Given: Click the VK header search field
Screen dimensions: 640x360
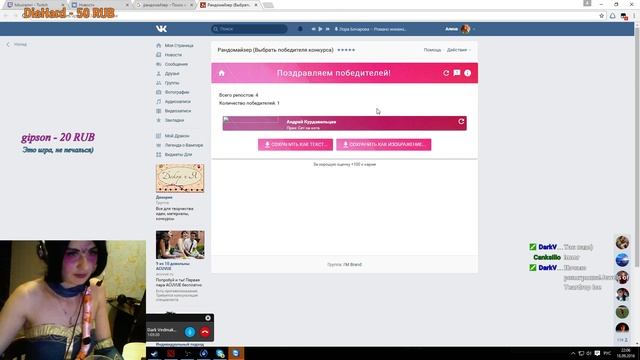Looking at the screenshot, I should (x=249, y=29).
